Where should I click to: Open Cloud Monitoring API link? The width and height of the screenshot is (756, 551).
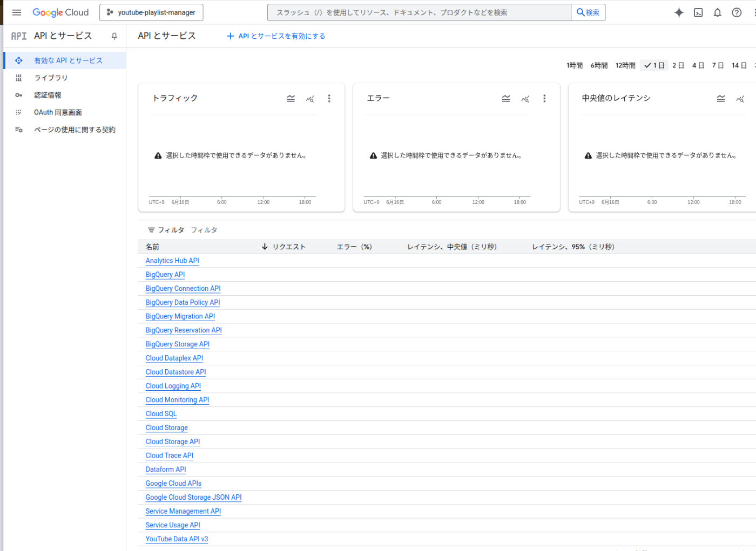click(177, 400)
